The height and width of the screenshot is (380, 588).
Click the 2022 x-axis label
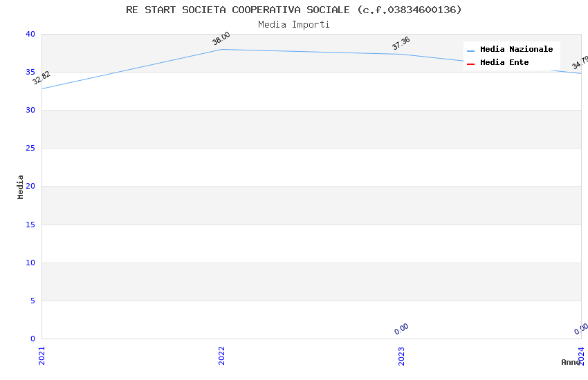pyautogui.click(x=221, y=355)
